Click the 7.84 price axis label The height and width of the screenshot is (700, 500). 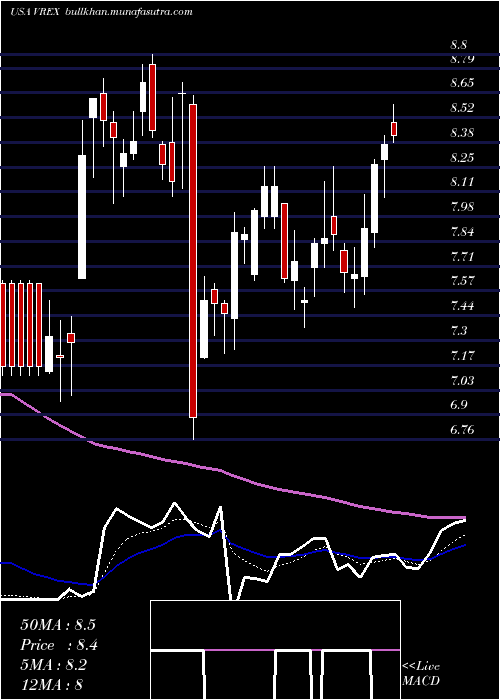(x=462, y=232)
